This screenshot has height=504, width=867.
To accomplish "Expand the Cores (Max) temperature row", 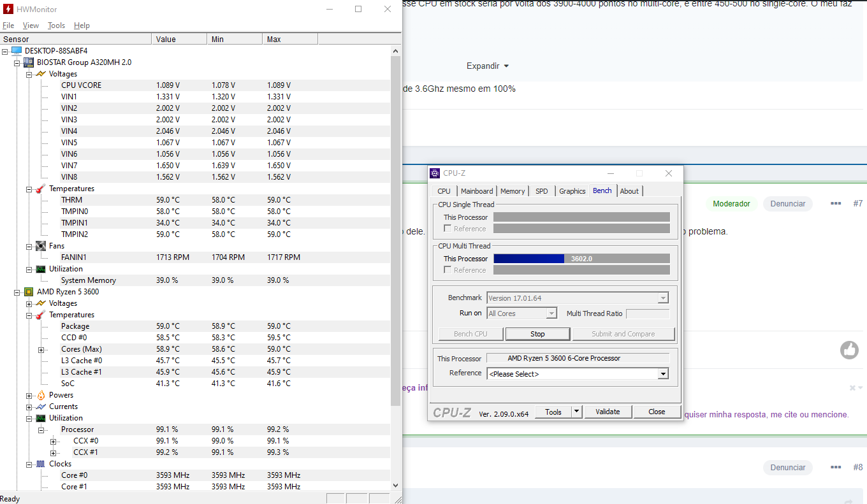I will 41,349.
